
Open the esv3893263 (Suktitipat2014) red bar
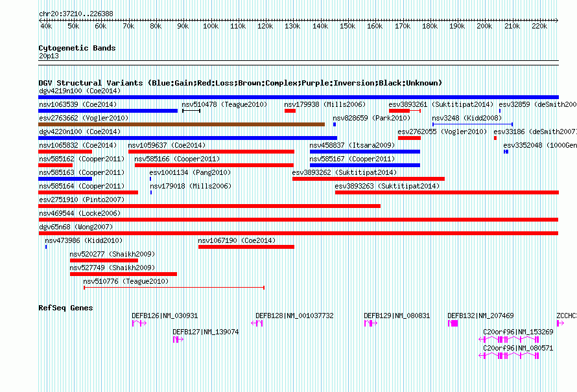point(447,192)
